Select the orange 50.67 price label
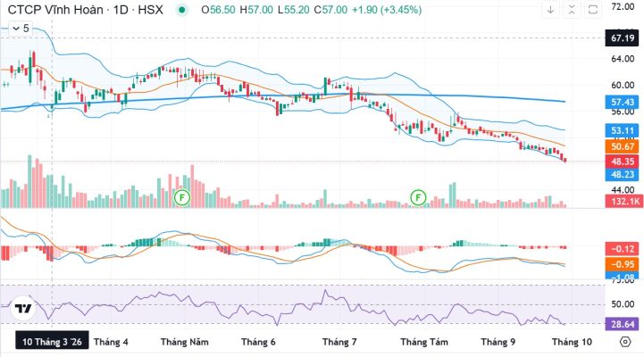The width and height of the screenshot is (644, 357). tap(623, 146)
